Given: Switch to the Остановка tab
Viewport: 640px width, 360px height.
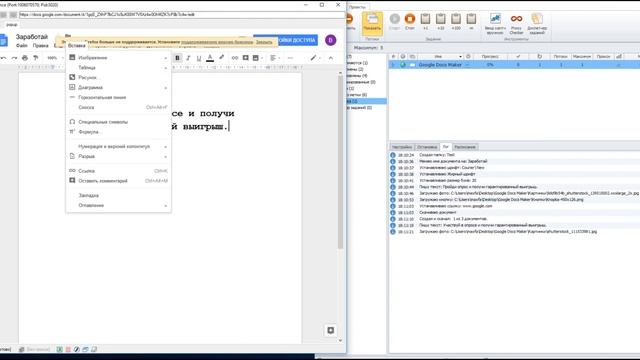Looking at the screenshot, I should coord(427,147).
